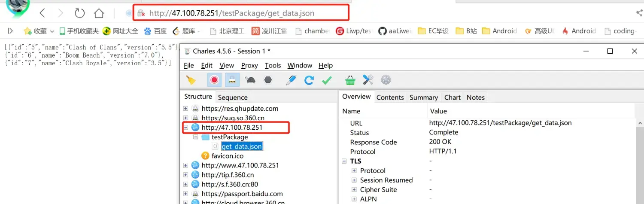Viewport: 644px width, 204px height.
Task: Open the Tools menu in Charles
Action: click(273, 65)
